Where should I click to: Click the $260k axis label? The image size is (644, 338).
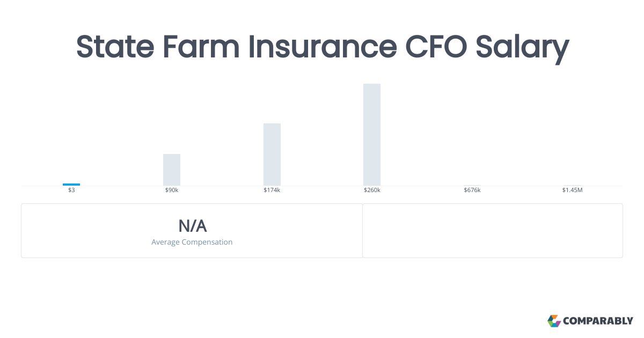click(372, 190)
